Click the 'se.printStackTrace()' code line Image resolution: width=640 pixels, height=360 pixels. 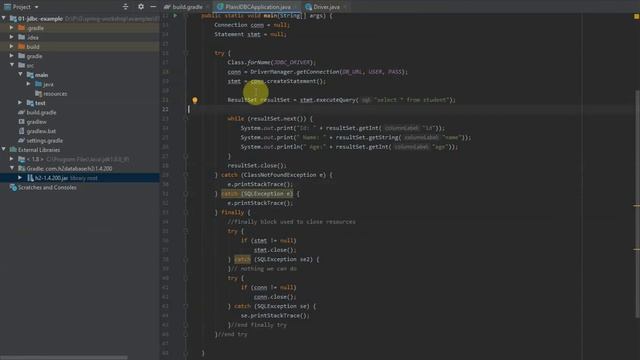(275, 316)
